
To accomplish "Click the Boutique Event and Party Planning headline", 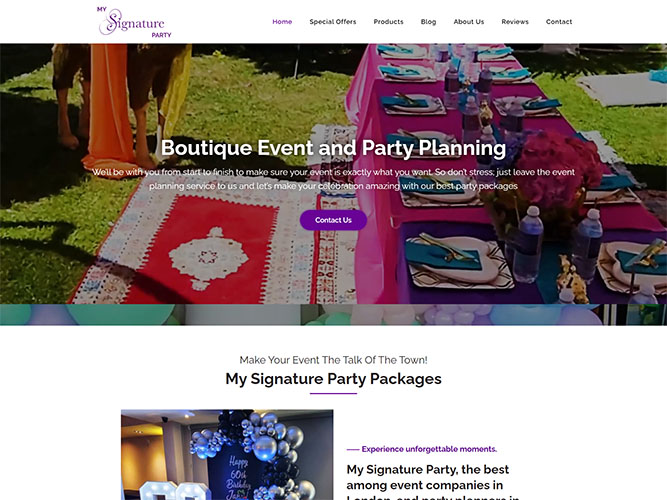I will [334, 148].
